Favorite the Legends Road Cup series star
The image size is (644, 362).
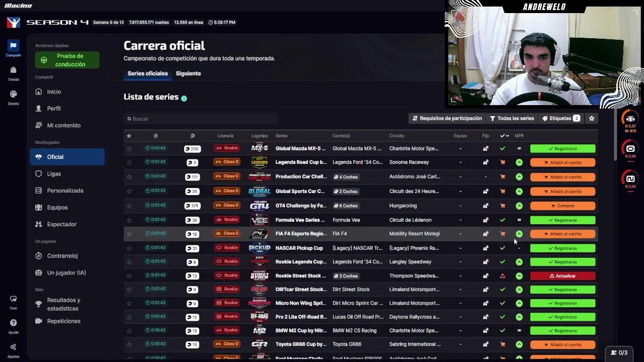[129, 162]
